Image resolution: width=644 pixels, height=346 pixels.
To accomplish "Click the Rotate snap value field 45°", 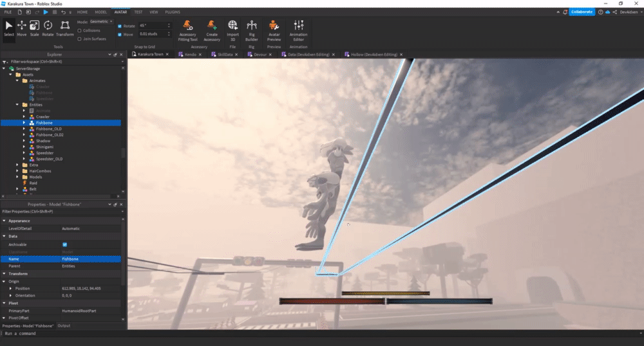I will (155, 26).
